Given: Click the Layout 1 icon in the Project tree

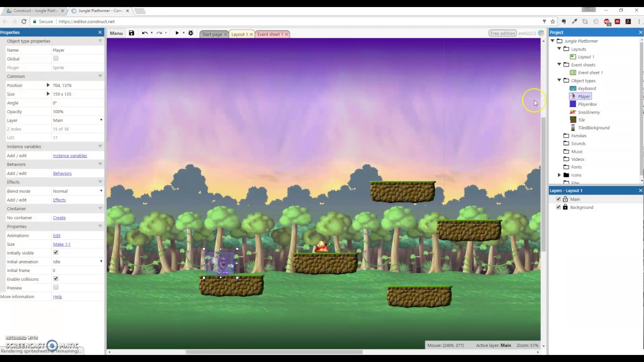Looking at the screenshot, I should 573,57.
